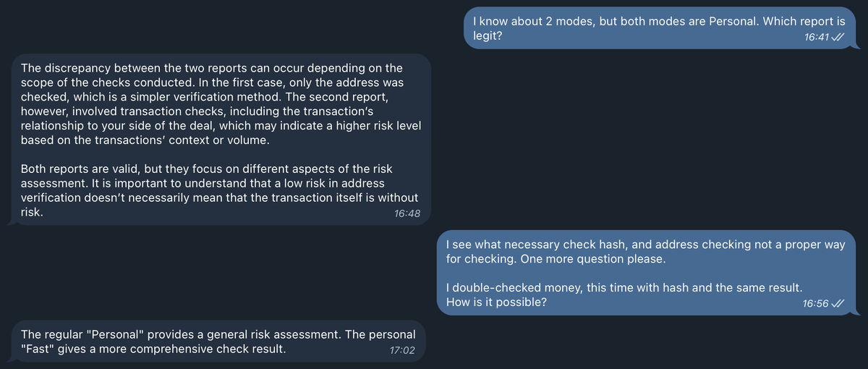Click the 16:48 message timestamp
This screenshot has height=369, width=868.
407,213
